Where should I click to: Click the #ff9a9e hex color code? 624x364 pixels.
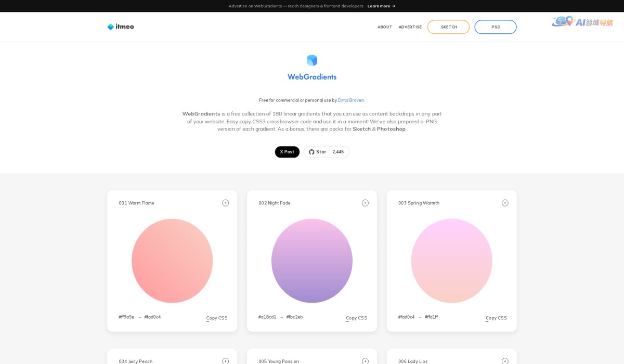pyautogui.click(x=126, y=317)
